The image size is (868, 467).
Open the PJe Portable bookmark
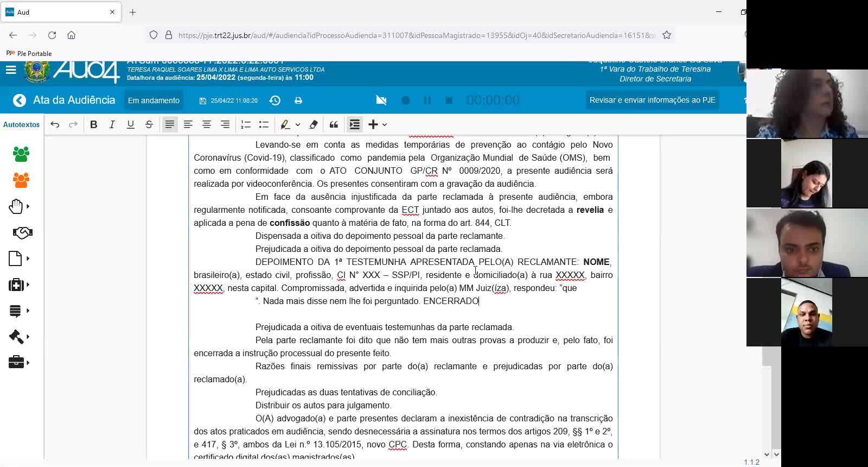29,53
